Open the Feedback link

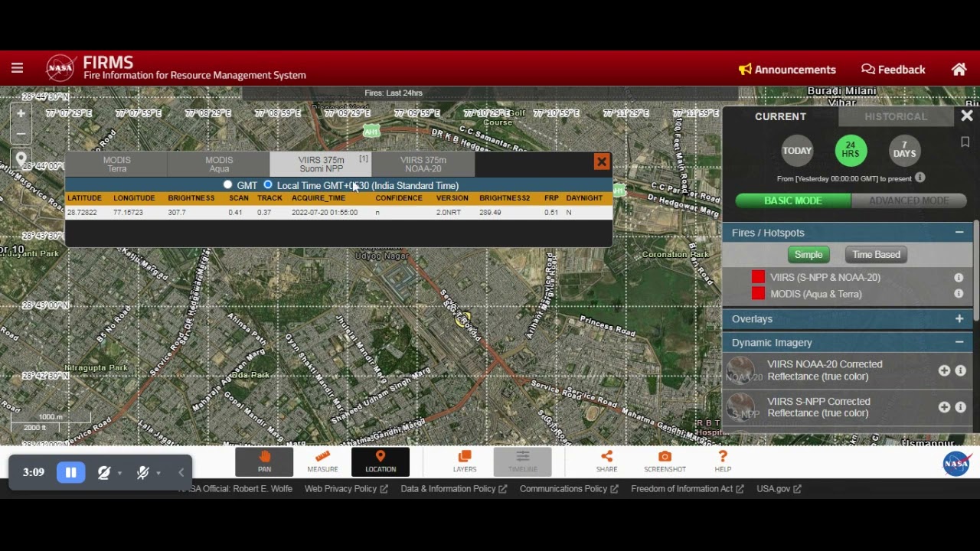pos(893,70)
